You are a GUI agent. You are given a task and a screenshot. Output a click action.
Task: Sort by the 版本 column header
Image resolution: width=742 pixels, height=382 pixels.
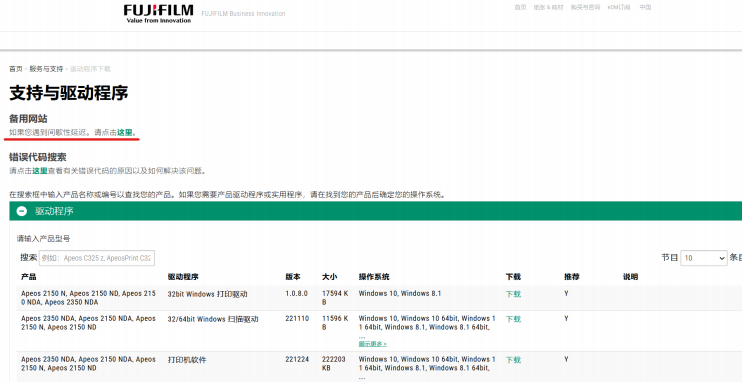(x=292, y=277)
